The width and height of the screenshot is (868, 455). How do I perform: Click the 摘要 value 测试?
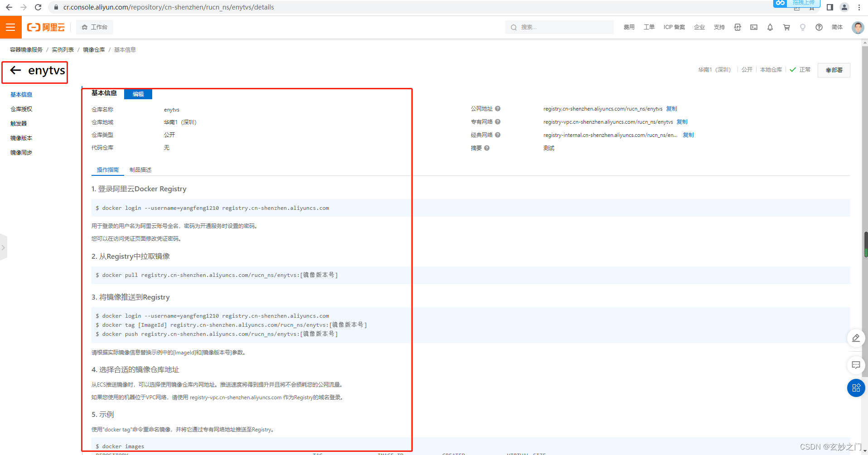549,148
